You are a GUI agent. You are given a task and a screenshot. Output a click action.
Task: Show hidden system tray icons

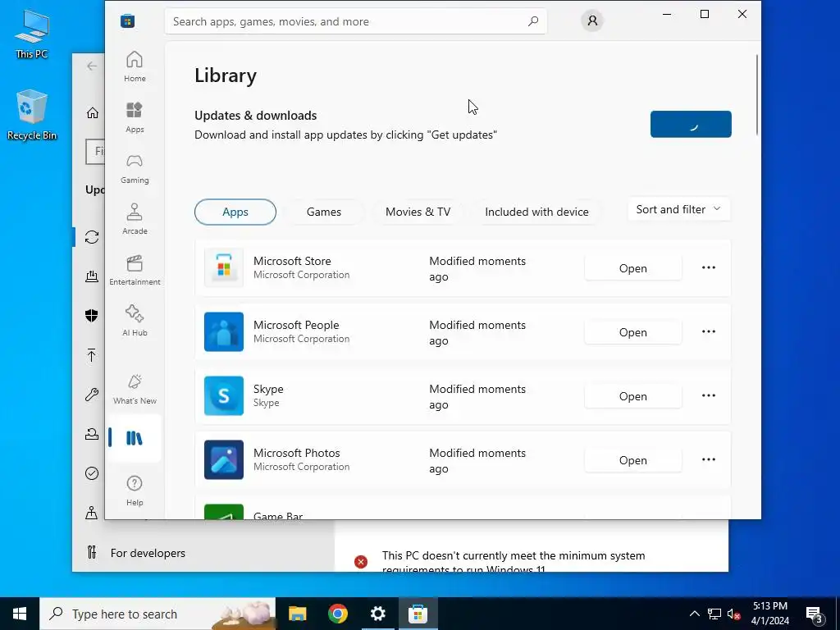(x=694, y=614)
